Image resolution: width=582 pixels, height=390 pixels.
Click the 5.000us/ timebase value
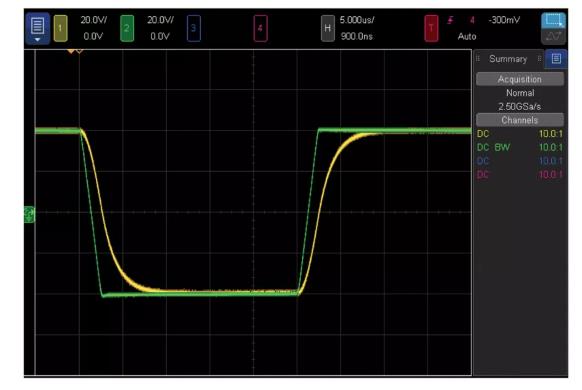pyautogui.click(x=357, y=20)
